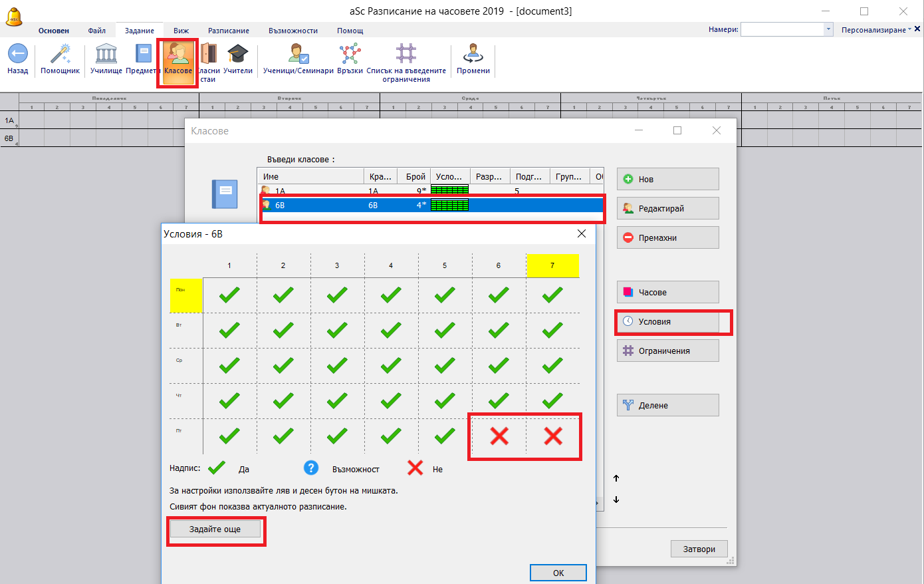Screen dimensions: 924x584
Task: Open Ученици/Семинари from the toolbar
Action: [x=298, y=55]
